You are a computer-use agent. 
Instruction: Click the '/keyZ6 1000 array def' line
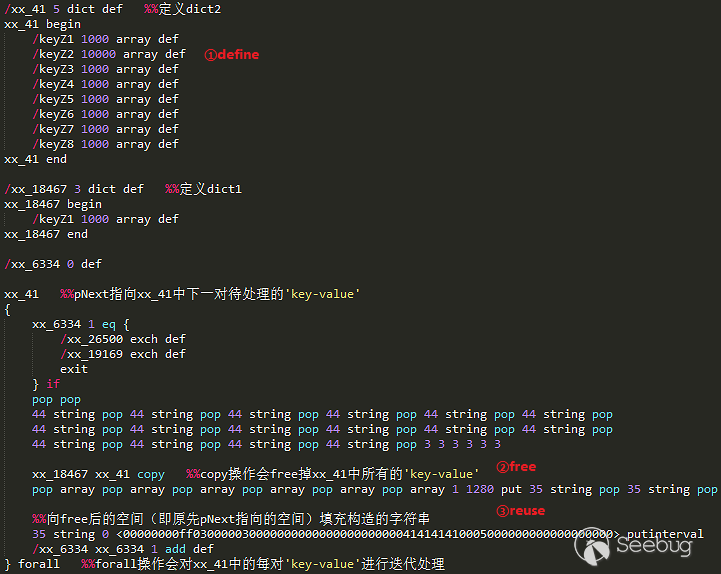click(x=105, y=114)
